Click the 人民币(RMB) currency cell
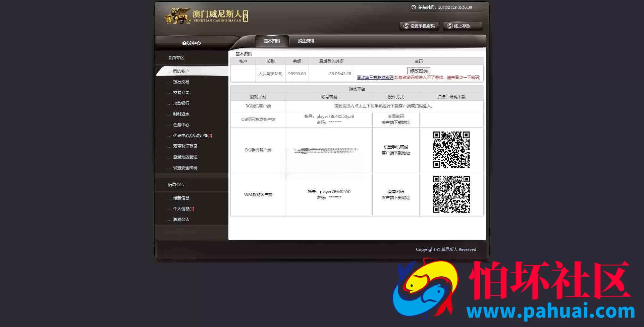This screenshot has height=327, width=644. [x=270, y=74]
